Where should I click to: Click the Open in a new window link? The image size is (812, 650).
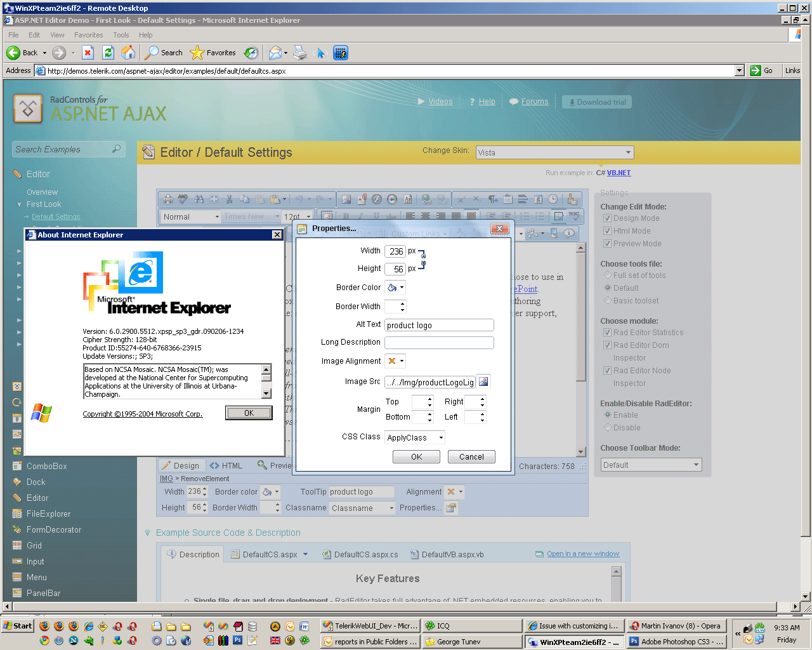click(583, 554)
